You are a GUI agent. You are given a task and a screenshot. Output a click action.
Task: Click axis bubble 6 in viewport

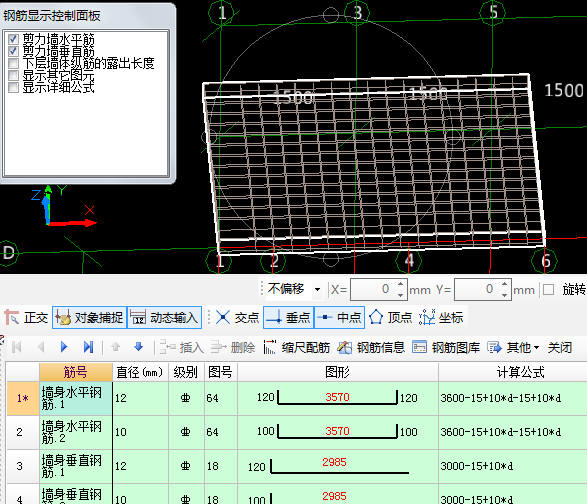tap(544, 261)
